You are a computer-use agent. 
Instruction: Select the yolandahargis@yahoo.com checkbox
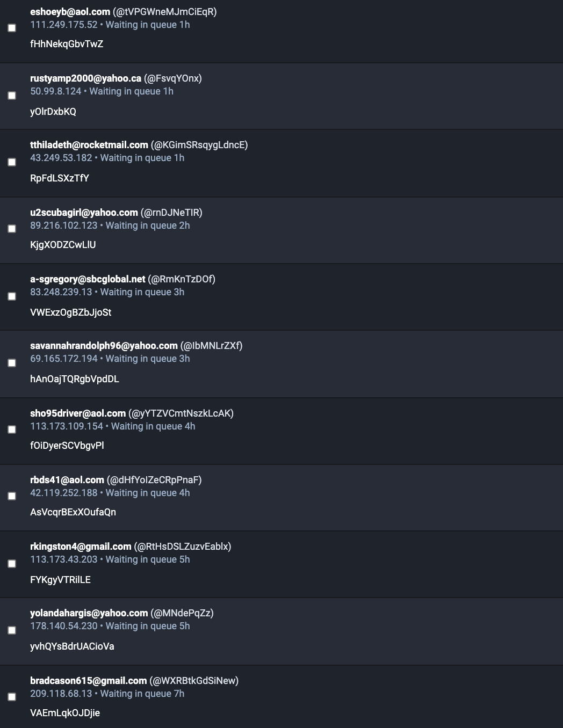tap(12, 630)
